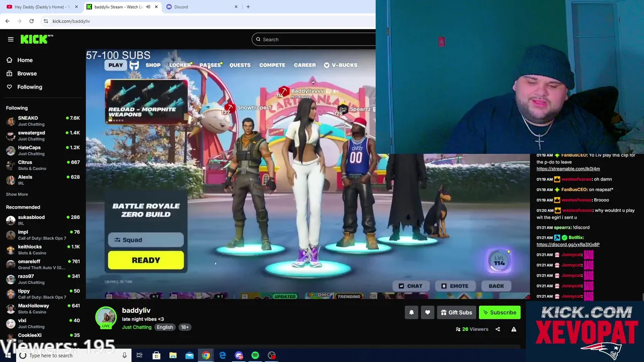Open the discord.gg link in chat
The image size is (644, 362).
coord(568,244)
